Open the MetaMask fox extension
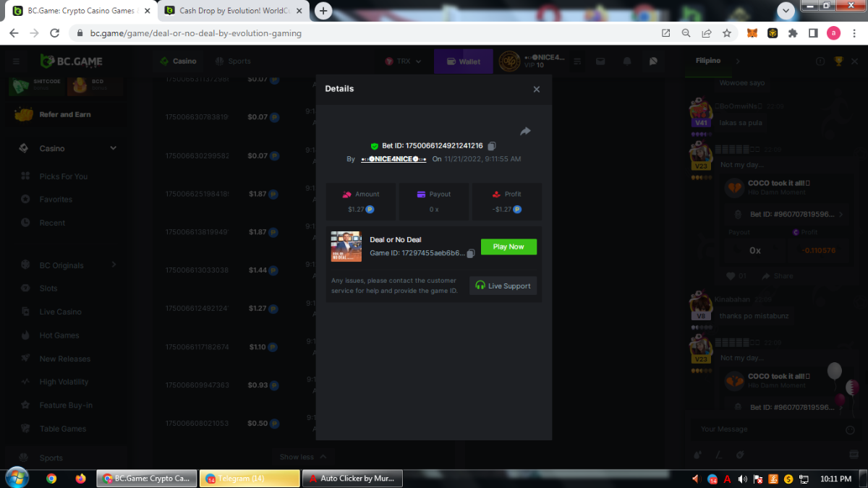This screenshot has height=488, width=868. (x=752, y=33)
